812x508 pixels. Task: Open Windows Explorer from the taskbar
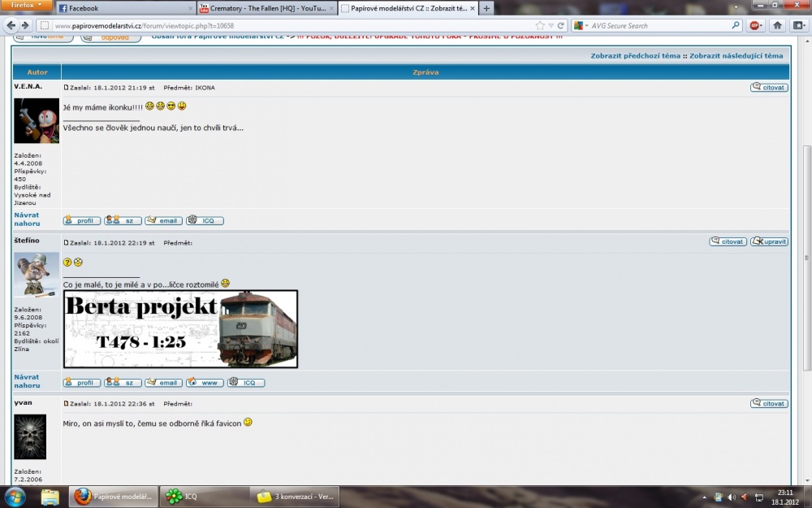[x=50, y=497]
